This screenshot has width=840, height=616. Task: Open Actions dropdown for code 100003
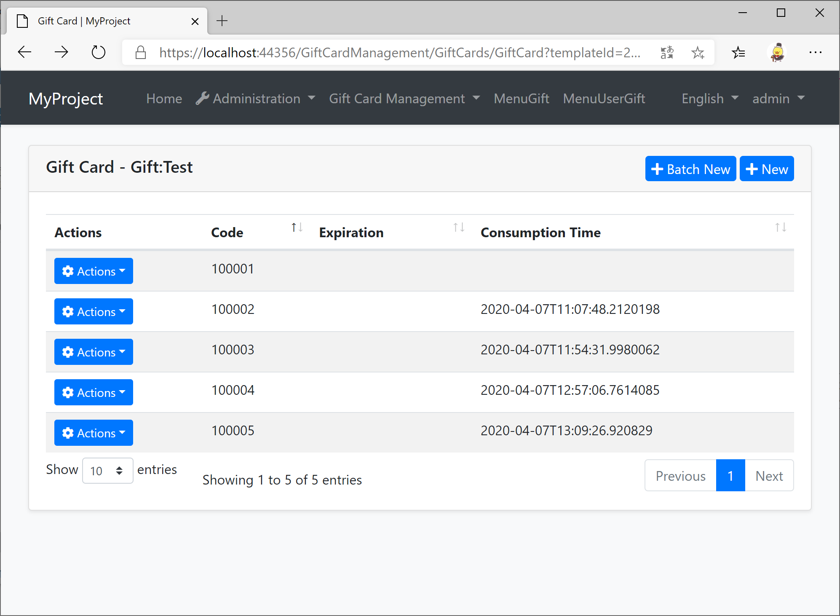pyautogui.click(x=94, y=352)
